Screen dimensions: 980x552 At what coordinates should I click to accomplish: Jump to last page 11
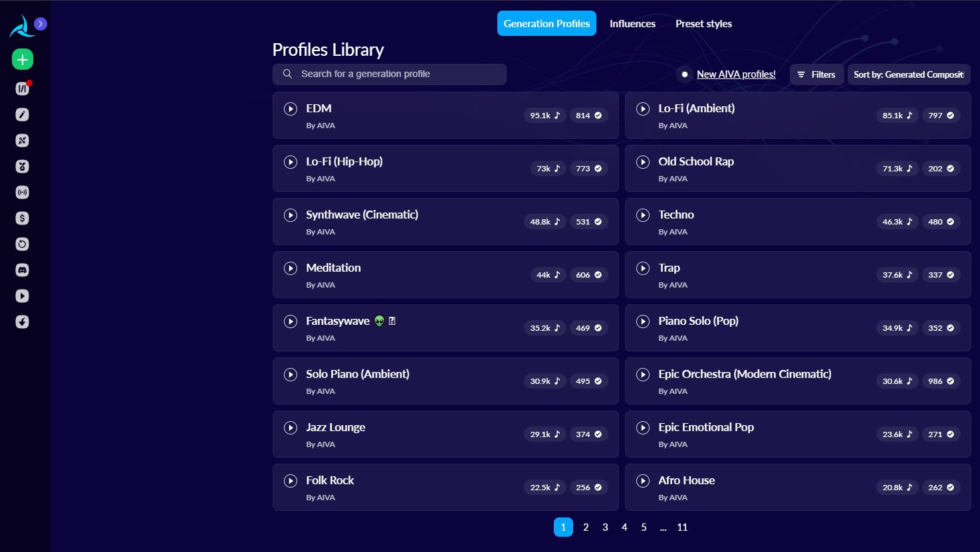(x=682, y=527)
